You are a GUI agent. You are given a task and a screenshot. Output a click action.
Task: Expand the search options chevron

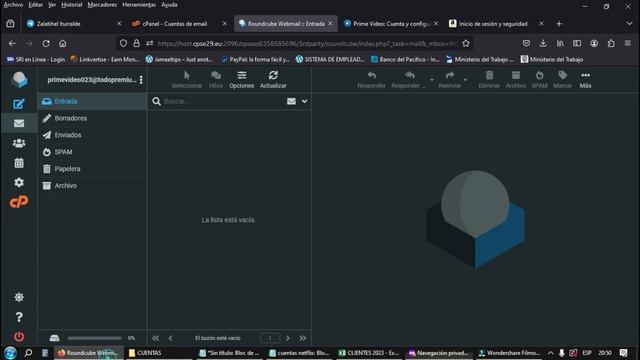(x=304, y=101)
